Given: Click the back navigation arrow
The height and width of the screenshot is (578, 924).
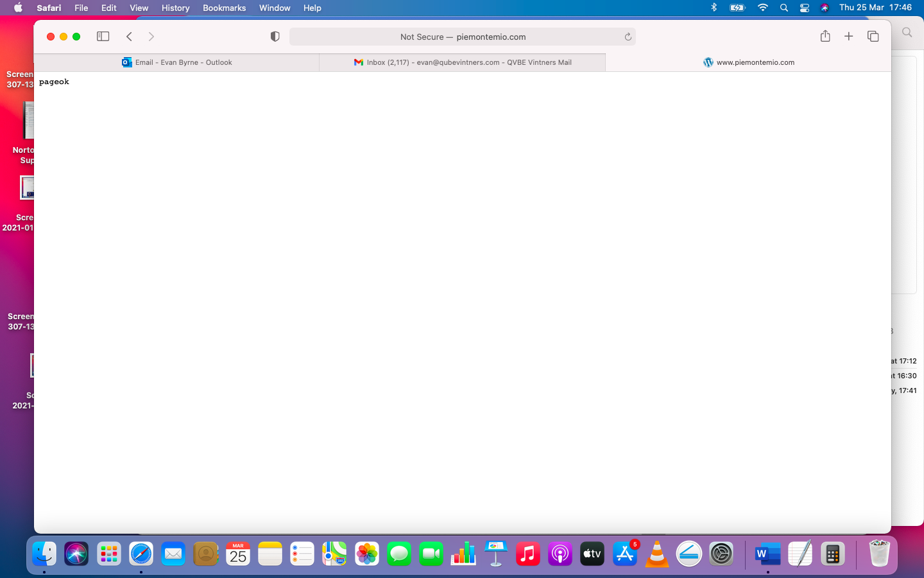Looking at the screenshot, I should click(x=130, y=37).
